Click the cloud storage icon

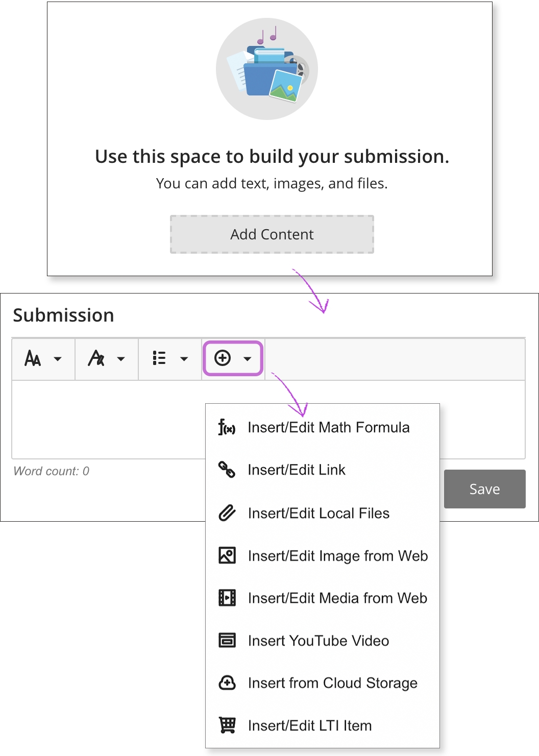click(227, 682)
